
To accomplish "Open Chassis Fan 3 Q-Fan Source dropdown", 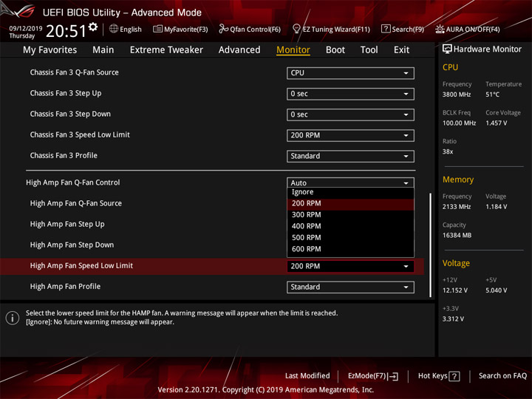I will coord(350,73).
